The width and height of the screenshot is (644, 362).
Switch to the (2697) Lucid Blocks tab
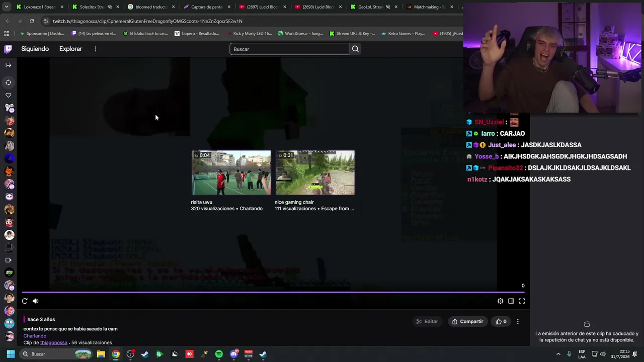(262, 7)
